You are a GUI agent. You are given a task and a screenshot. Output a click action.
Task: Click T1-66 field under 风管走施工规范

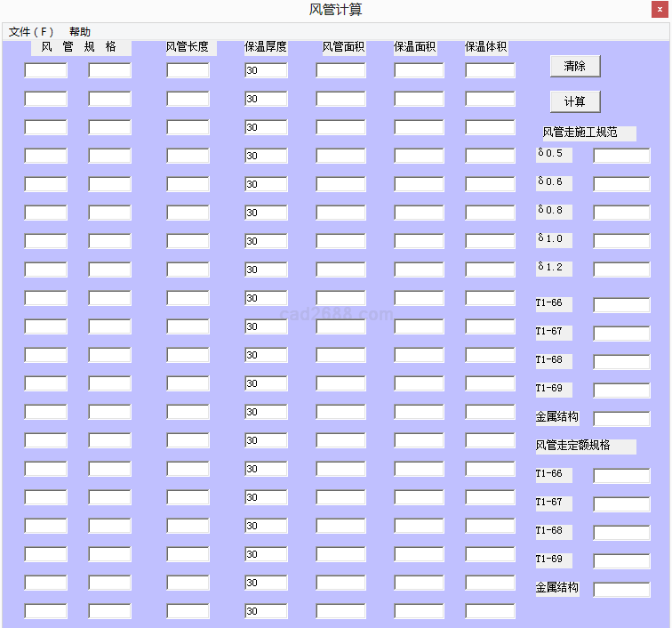coord(621,305)
